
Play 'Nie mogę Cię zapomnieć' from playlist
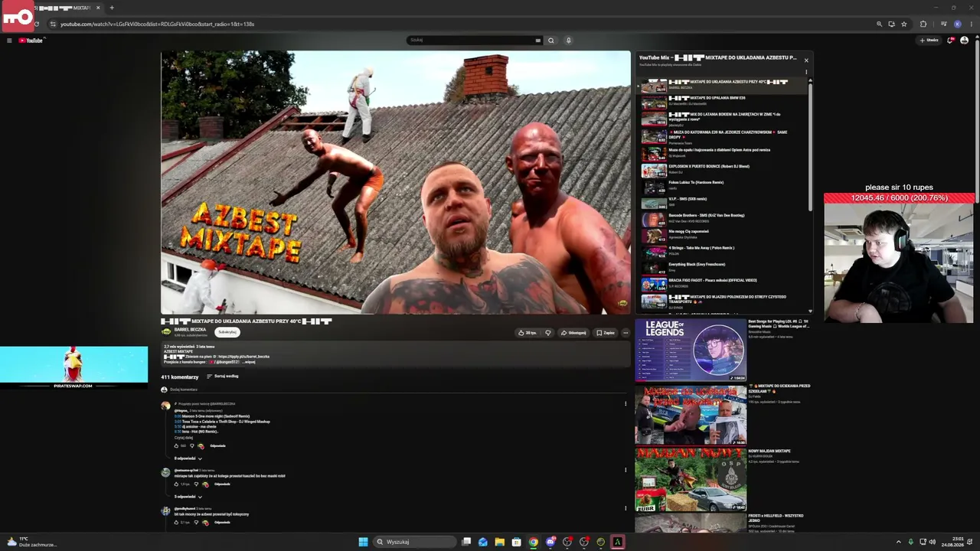coord(724,235)
